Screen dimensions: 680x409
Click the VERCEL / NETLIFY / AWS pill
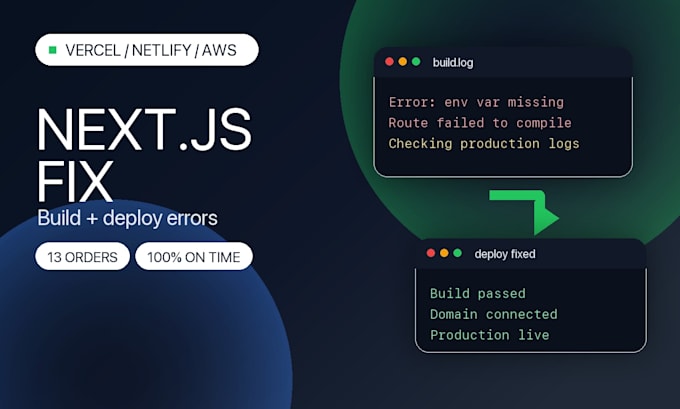tap(147, 50)
